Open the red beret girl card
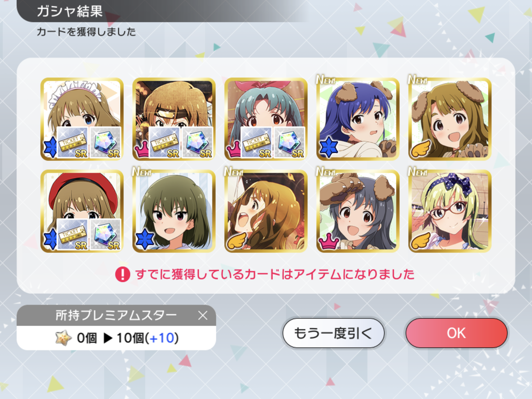The image size is (532, 399). 82,211
